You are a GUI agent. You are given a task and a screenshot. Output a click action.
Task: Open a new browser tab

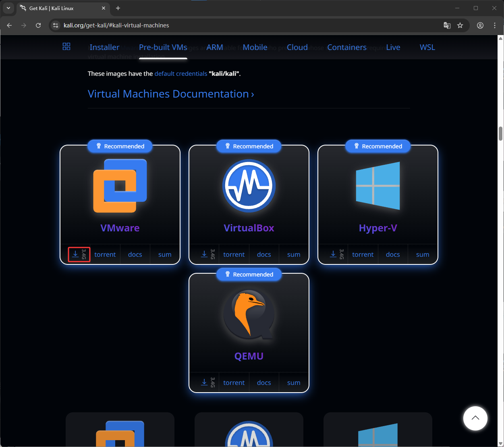click(x=118, y=8)
